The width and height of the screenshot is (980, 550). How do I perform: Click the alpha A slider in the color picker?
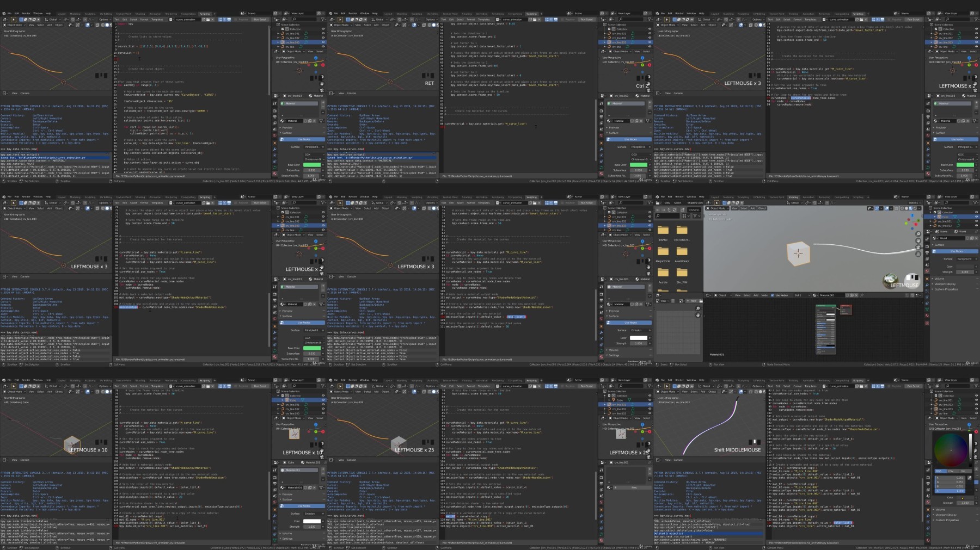950,491
